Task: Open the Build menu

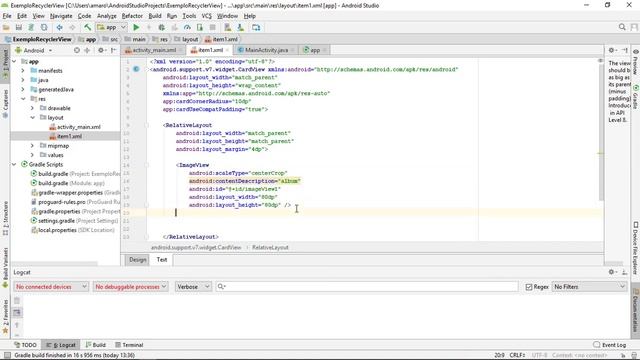Action: tap(155, 16)
